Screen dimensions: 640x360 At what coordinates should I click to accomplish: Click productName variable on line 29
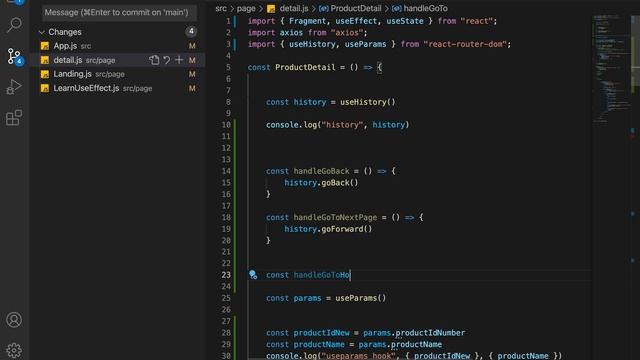coord(319,344)
